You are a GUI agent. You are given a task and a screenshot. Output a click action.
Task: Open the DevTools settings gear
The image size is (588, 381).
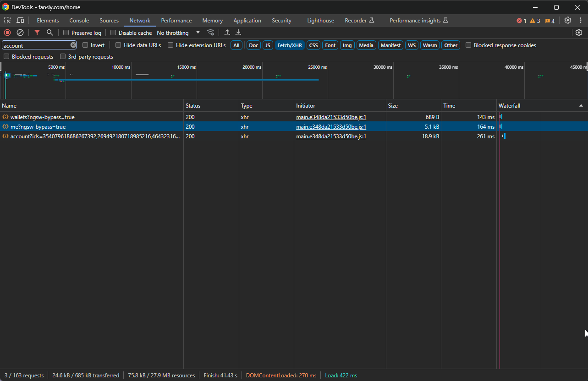568,21
